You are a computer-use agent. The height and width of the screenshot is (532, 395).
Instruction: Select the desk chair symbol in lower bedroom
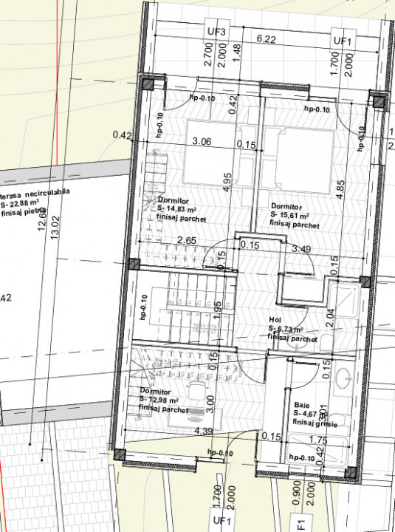click(x=196, y=388)
